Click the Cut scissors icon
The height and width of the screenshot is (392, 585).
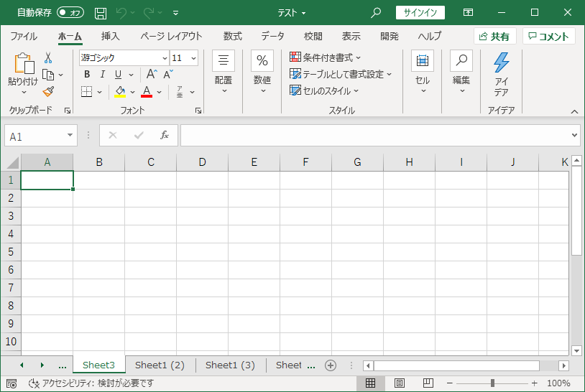[x=48, y=57]
